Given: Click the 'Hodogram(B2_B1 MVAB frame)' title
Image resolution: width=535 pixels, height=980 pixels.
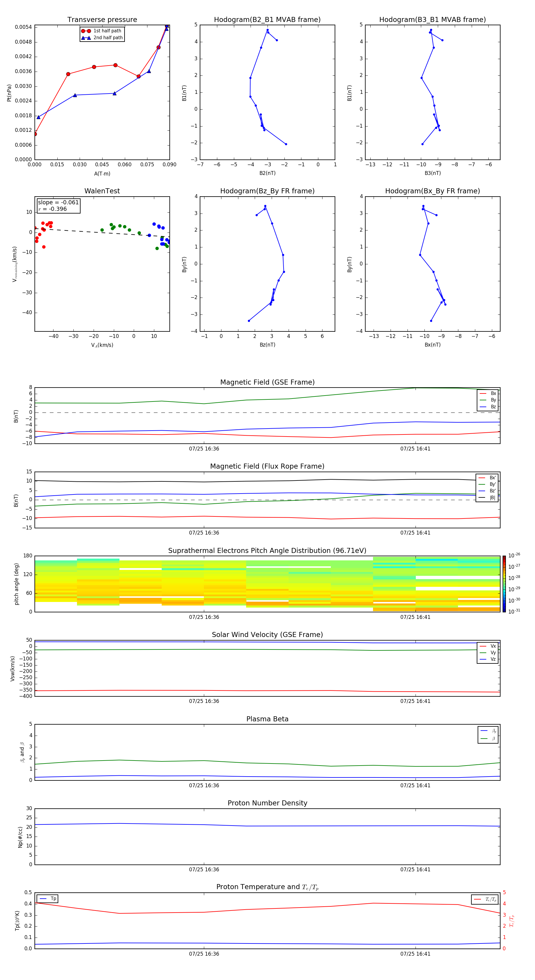Looking at the screenshot, I should click(x=267, y=20).
